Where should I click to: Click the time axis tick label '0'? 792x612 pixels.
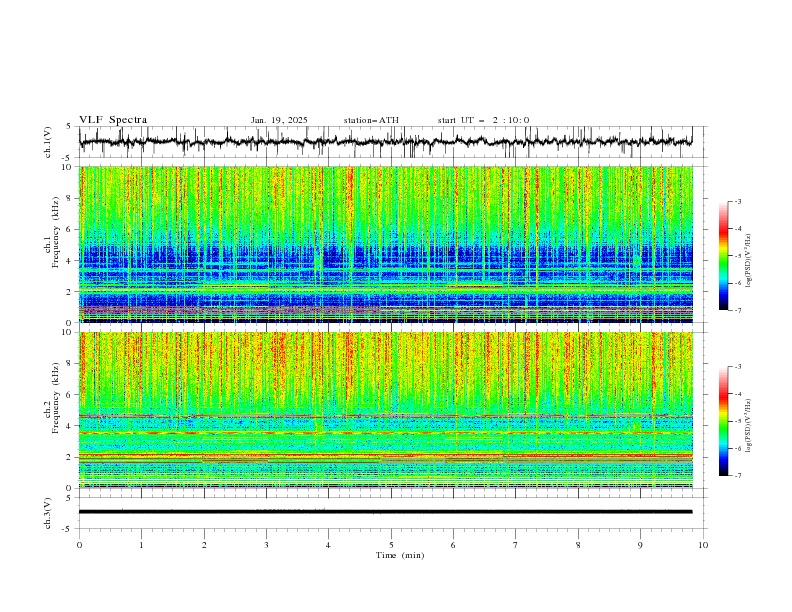click(x=79, y=545)
